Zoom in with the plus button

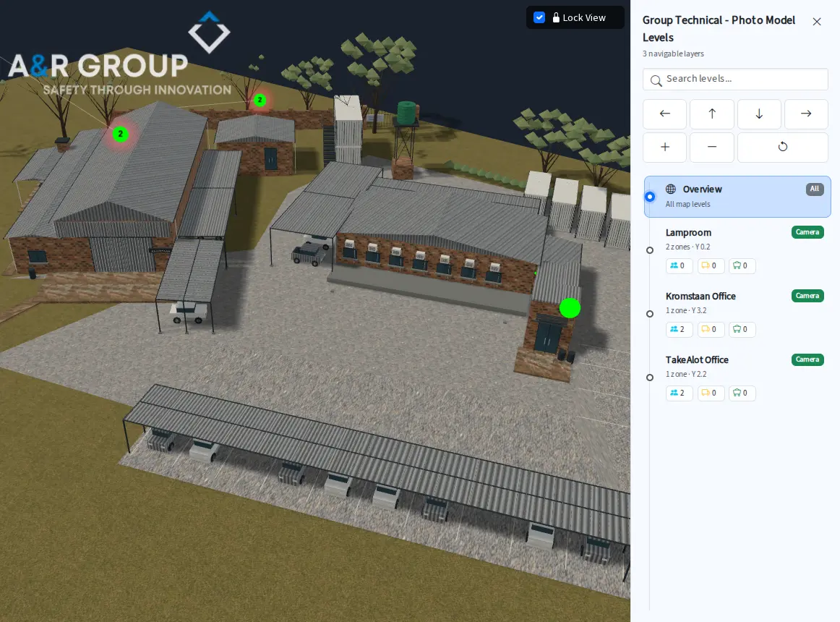pyautogui.click(x=664, y=147)
